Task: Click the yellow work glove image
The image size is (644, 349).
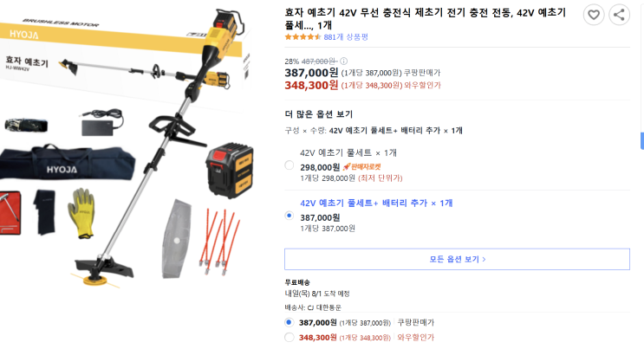Action: (x=83, y=214)
